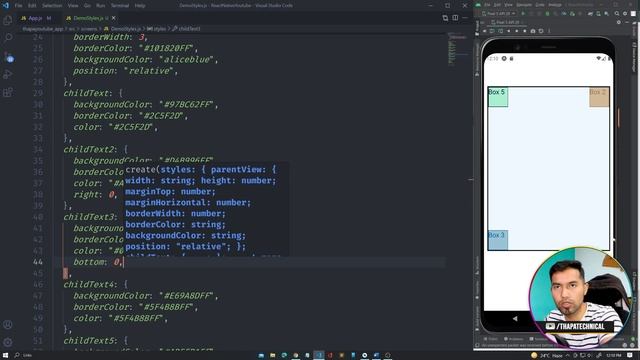Click emulator toolbar Back triangle icon

[x=509, y=31]
